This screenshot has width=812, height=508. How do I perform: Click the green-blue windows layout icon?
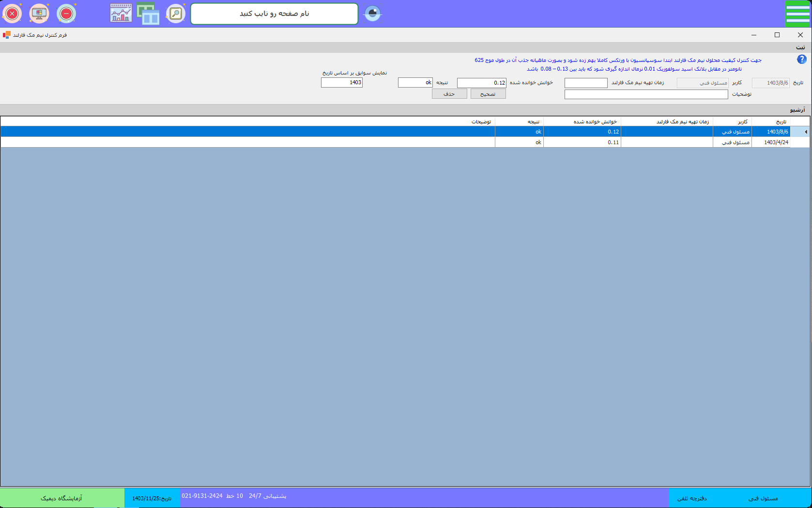(x=148, y=14)
